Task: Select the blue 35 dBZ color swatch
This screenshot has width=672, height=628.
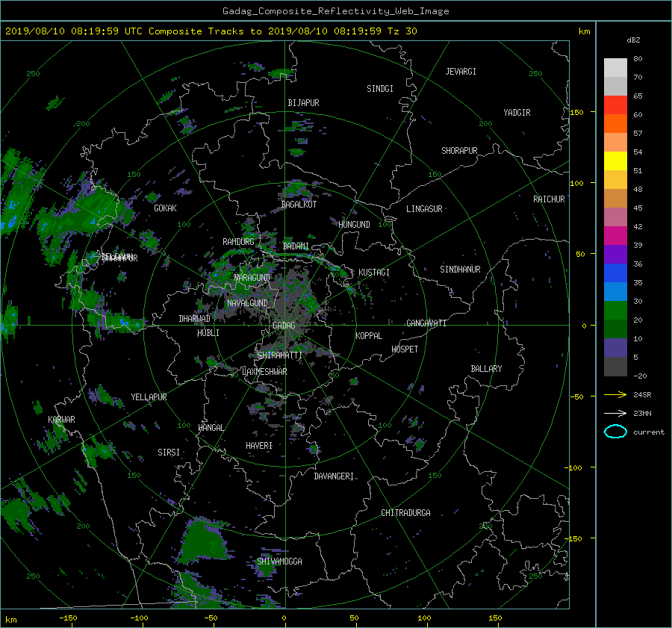Action: point(615,273)
